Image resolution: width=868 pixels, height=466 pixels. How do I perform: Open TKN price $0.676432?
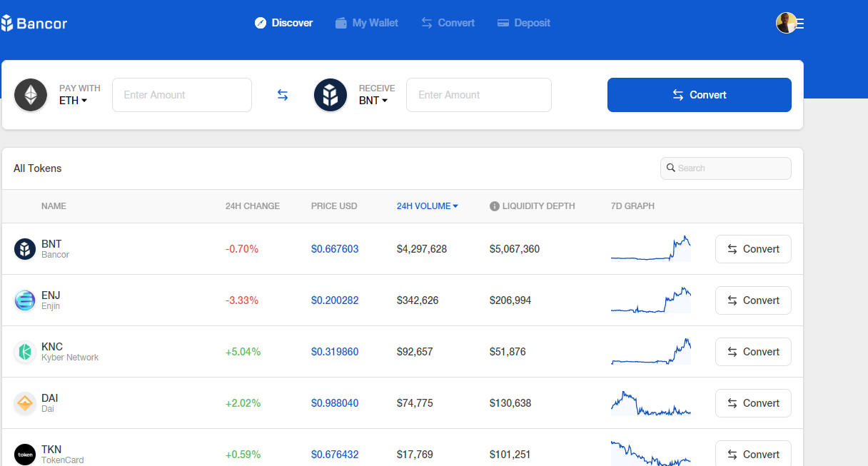click(x=335, y=455)
